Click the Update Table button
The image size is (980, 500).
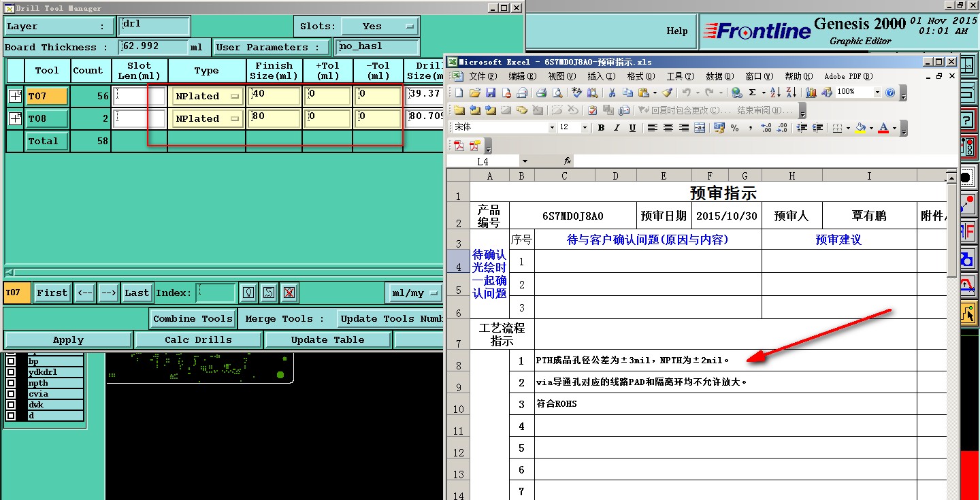pyautogui.click(x=328, y=340)
